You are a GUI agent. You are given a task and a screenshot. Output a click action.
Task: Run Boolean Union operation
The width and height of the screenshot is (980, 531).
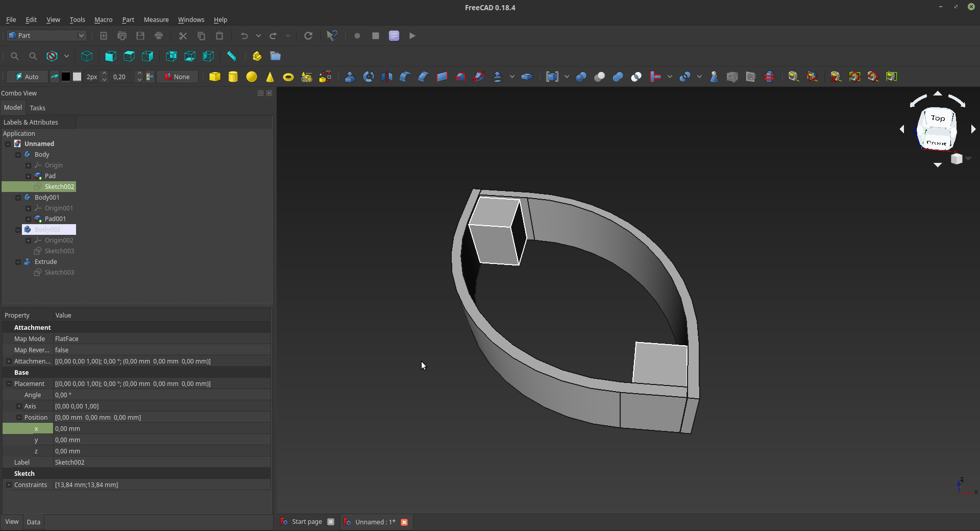(x=618, y=77)
